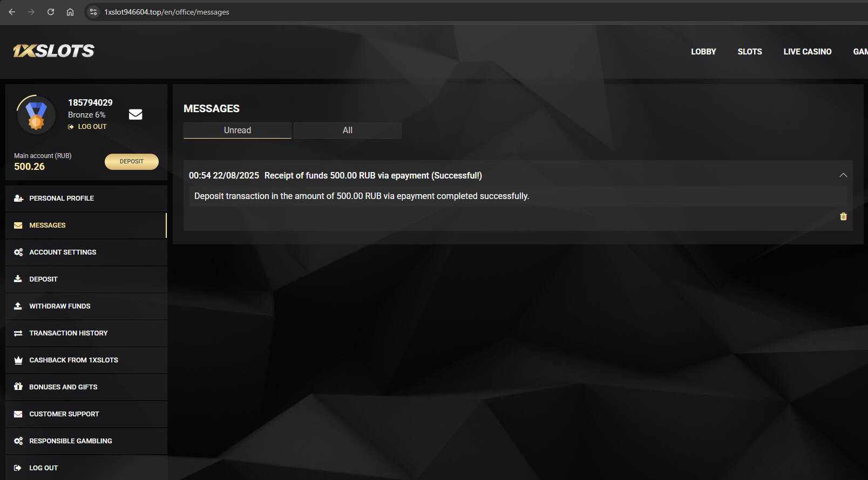Click the Withdraw Funds upload icon
Image resolution: width=868 pixels, height=480 pixels.
(x=18, y=306)
